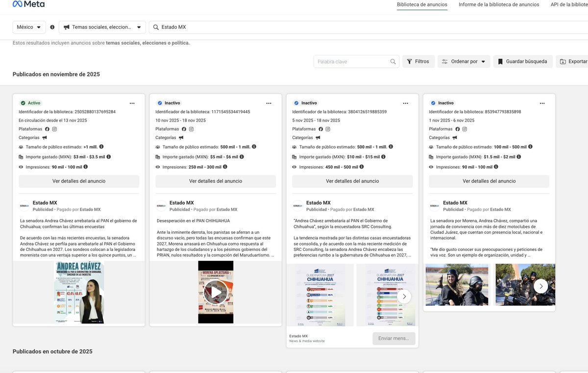
Task: Open three-dot menu of ad 1171545534419445
Action: tap(269, 103)
